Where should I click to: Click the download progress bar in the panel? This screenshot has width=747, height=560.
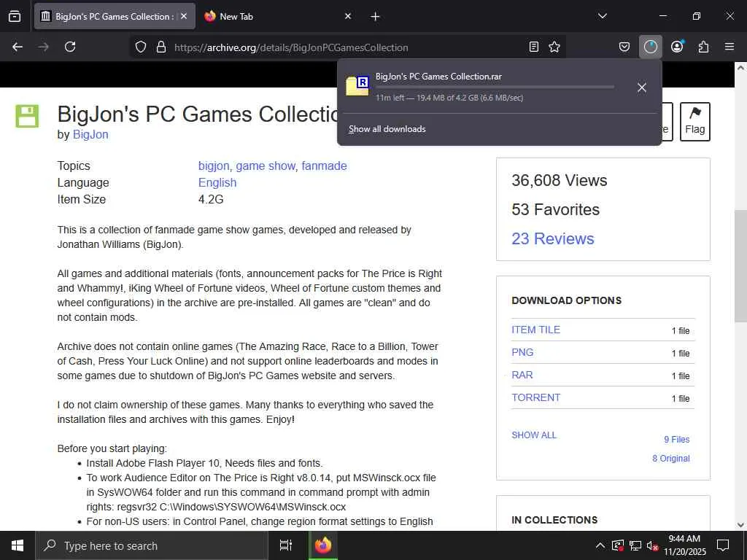[x=495, y=87]
